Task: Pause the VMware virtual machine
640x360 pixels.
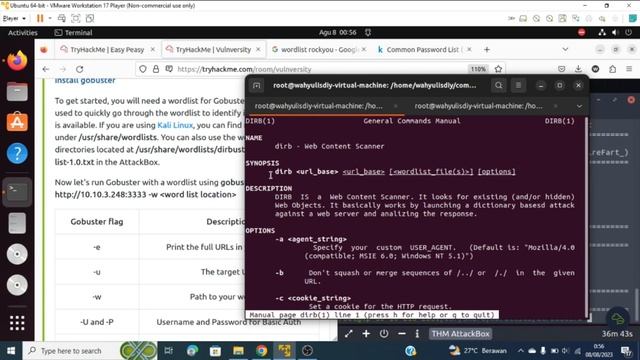Action: [40, 18]
